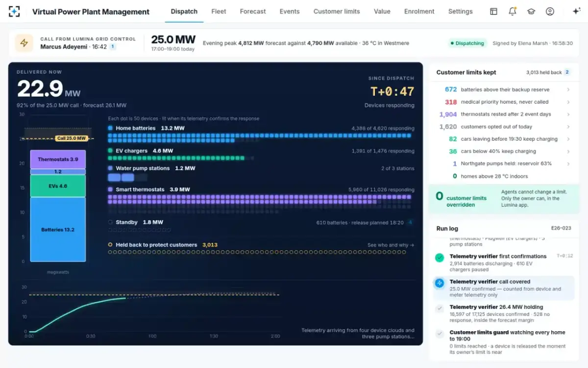Click the purple Smart thermostats legend square
588x368 pixels.
pyautogui.click(x=110, y=189)
